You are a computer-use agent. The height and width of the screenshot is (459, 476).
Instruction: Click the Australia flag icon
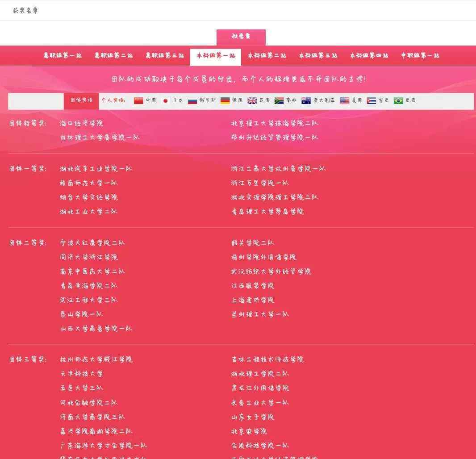click(x=306, y=100)
